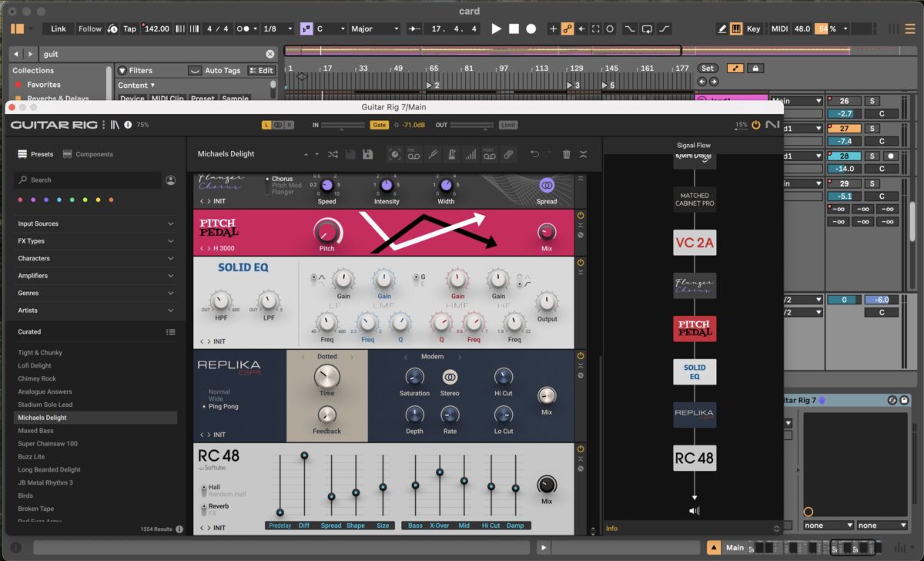Expand the FX Types filter
This screenshot has width=924, height=561.
point(97,241)
